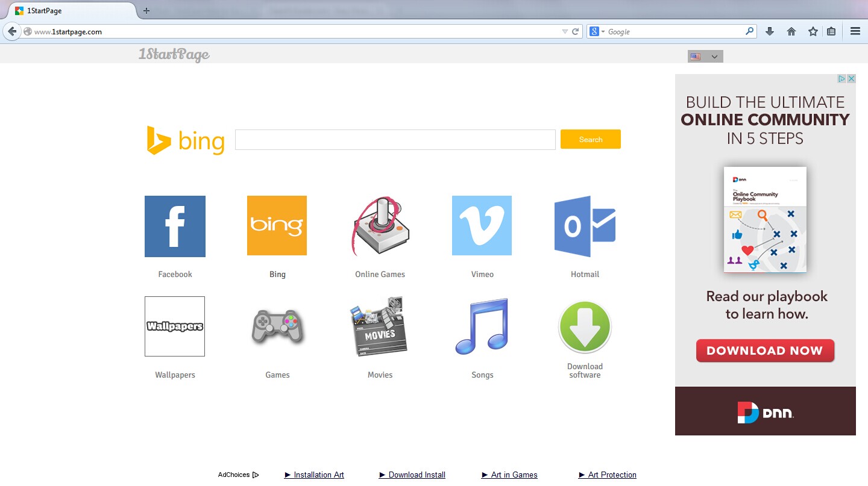Click the Facebook text label

[x=175, y=274]
